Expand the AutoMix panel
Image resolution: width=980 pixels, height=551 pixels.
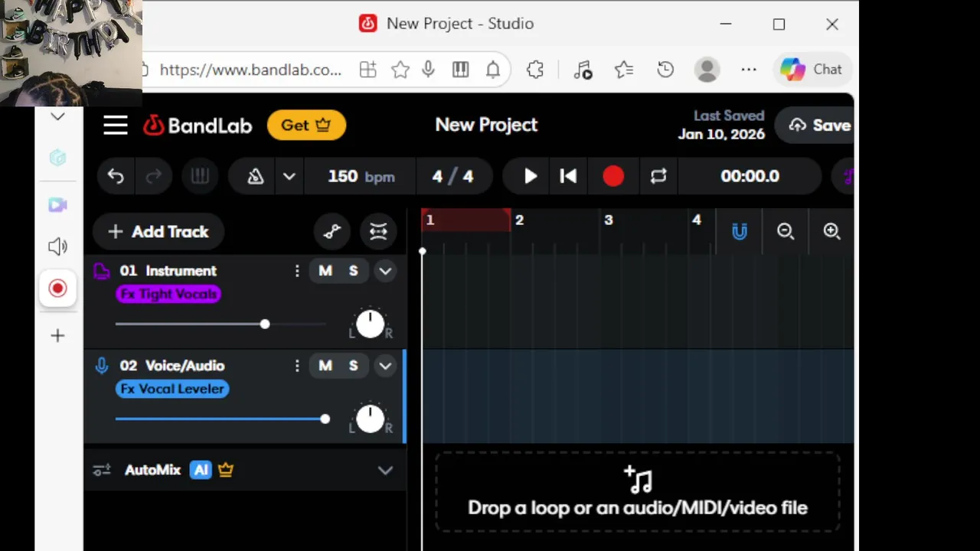(385, 471)
